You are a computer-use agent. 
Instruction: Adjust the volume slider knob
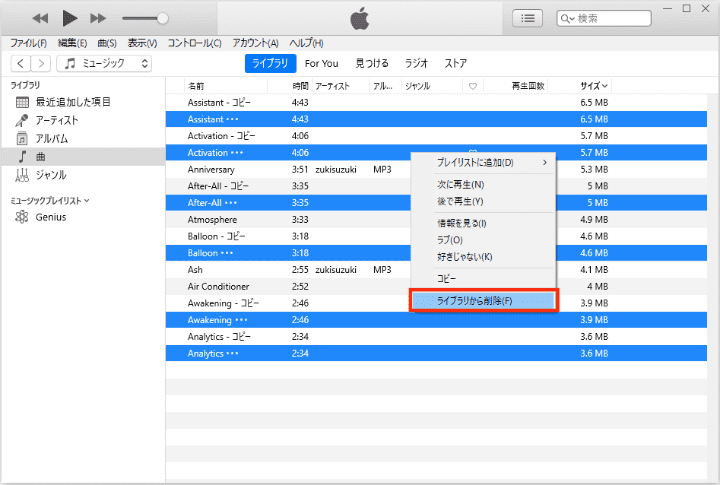tap(162, 18)
